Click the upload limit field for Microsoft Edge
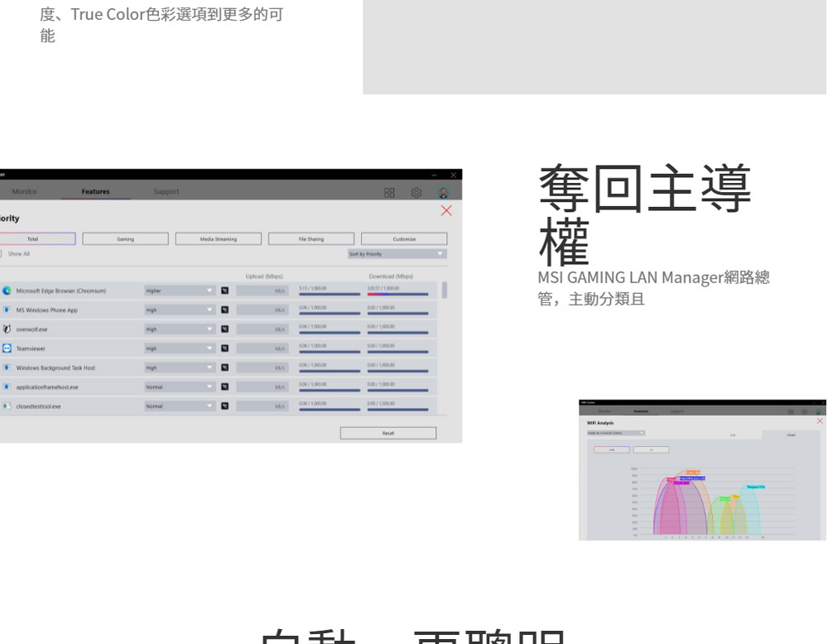The height and width of the screenshot is (644, 828). pos(262,291)
